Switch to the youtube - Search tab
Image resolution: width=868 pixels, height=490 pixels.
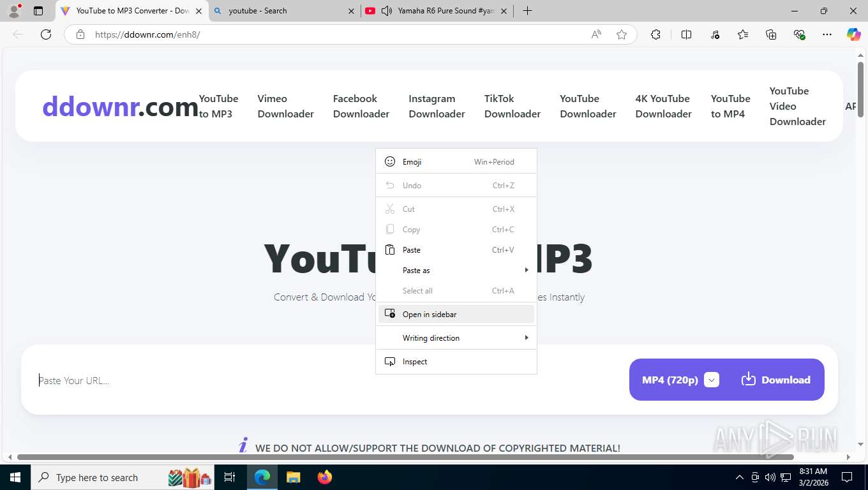point(284,11)
